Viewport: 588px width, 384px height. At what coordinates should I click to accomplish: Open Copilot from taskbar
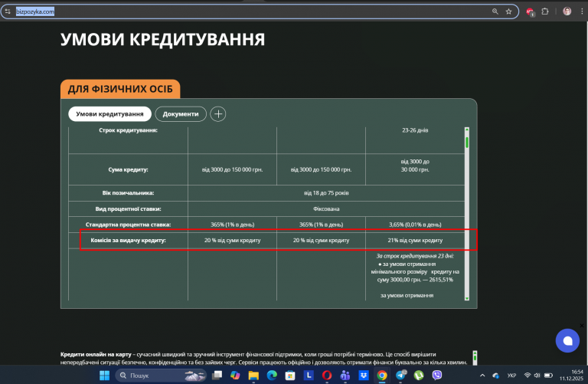235,376
